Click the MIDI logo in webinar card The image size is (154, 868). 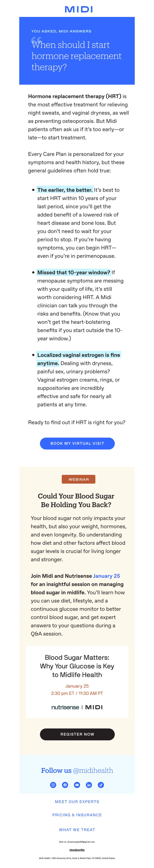pos(94,707)
